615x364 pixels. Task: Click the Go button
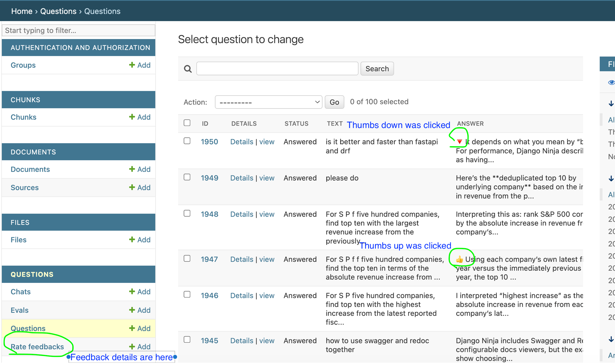pyautogui.click(x=334, y=102)
